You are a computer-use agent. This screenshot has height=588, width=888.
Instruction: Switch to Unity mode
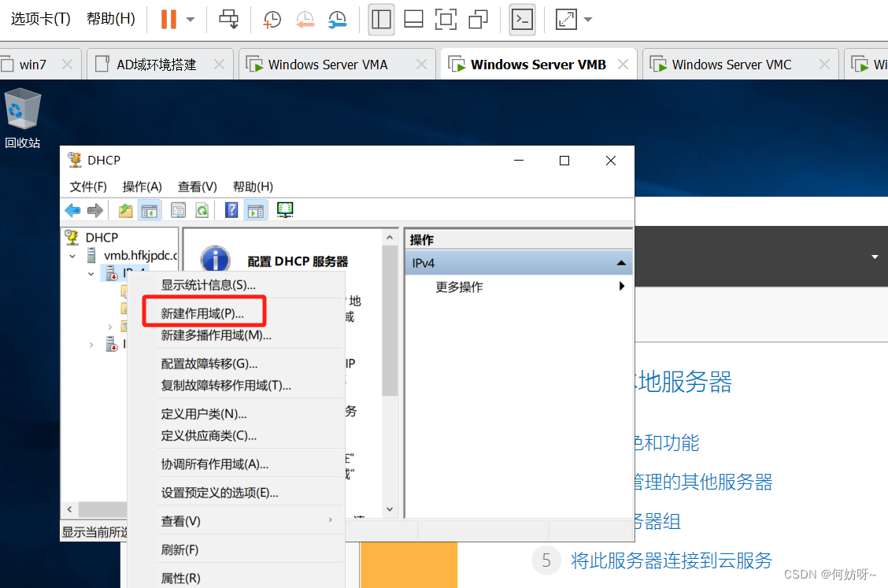[479, 19]
